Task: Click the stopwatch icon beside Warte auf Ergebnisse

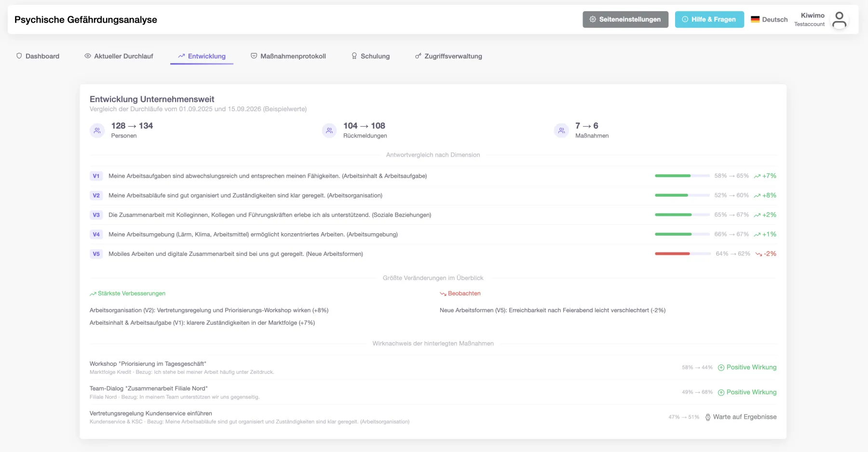Action: pos(708,417)
